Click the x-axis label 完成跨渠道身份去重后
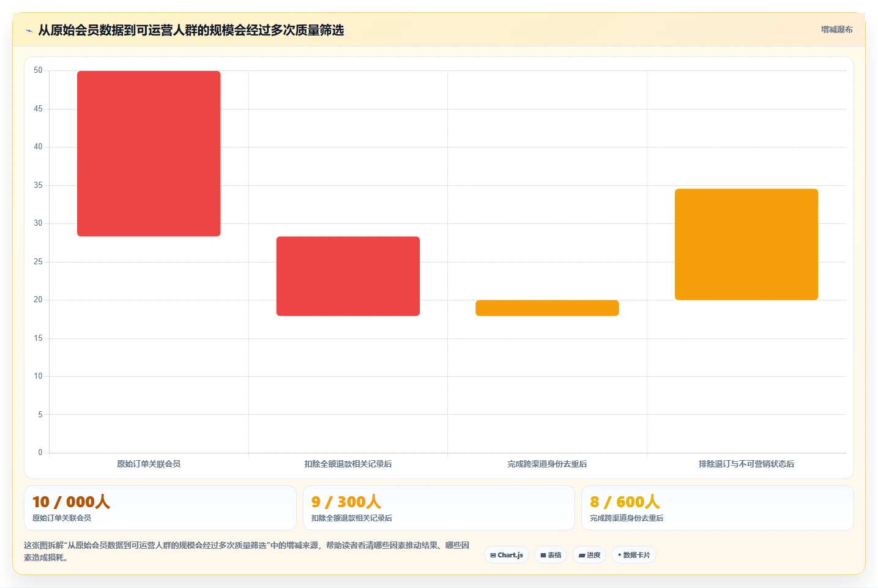 pyautogui.click(x=547, y=464)
